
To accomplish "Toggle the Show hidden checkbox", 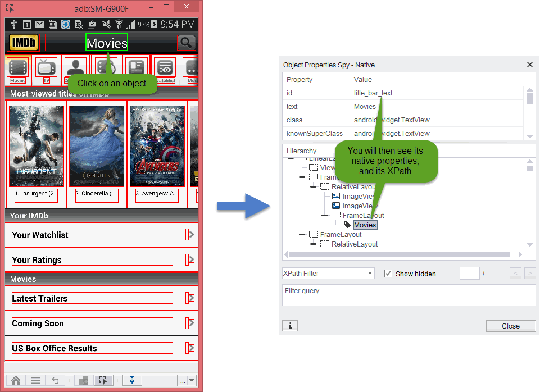I will [x=388, y=274].
